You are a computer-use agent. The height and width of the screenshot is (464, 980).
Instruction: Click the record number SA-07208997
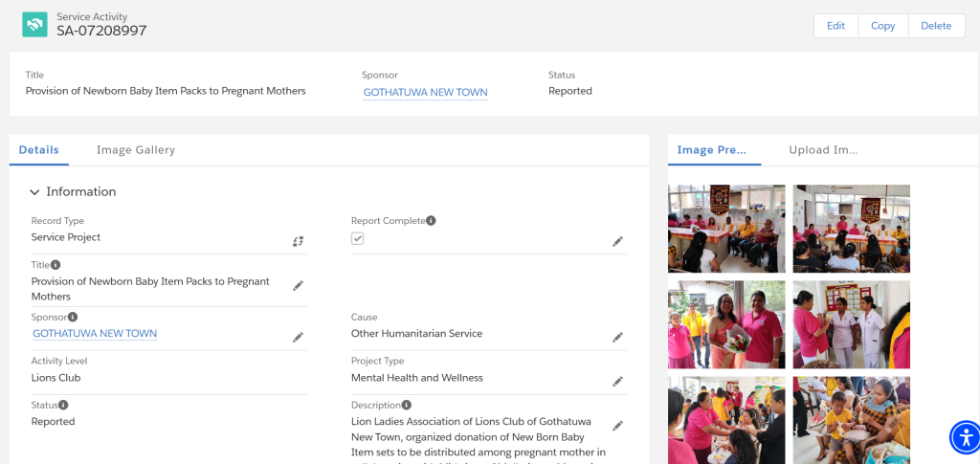click(101, 30)
